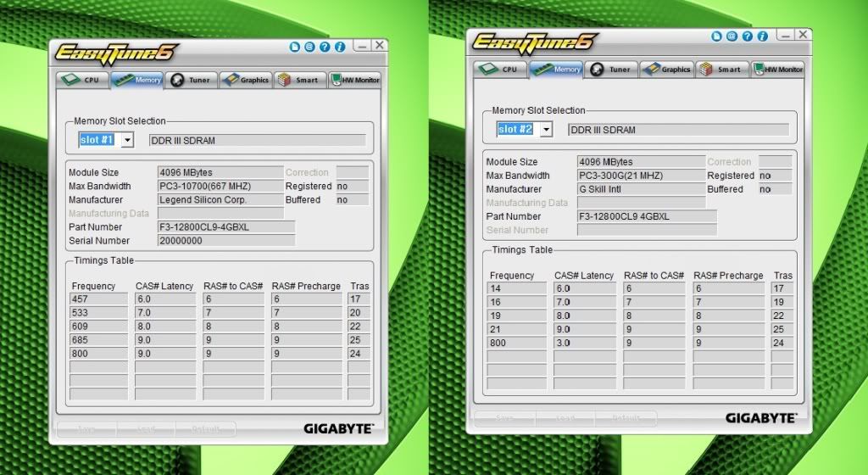Go to Smart tab in right window
The image size is (868, 475).
coord(722,70)
